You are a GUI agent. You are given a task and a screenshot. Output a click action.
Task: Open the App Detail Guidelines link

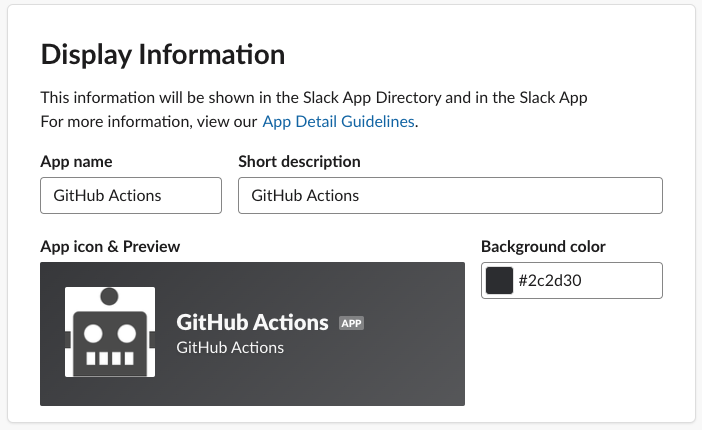pyautogui.click(x=337, y=122)
